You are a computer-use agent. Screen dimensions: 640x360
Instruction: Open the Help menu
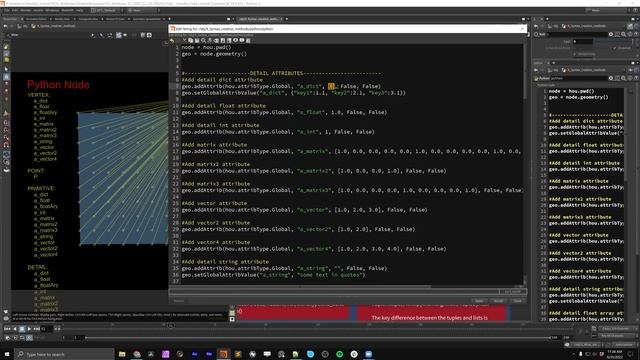click(80, 10)
